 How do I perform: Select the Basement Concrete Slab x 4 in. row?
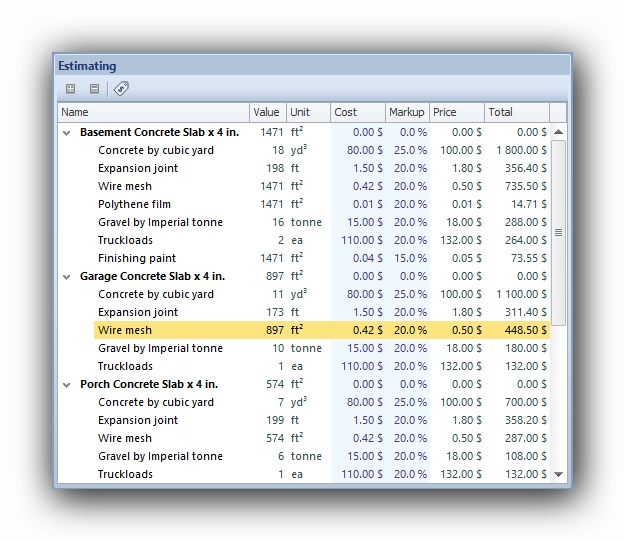pyautogui.click(x=304, y=132)
